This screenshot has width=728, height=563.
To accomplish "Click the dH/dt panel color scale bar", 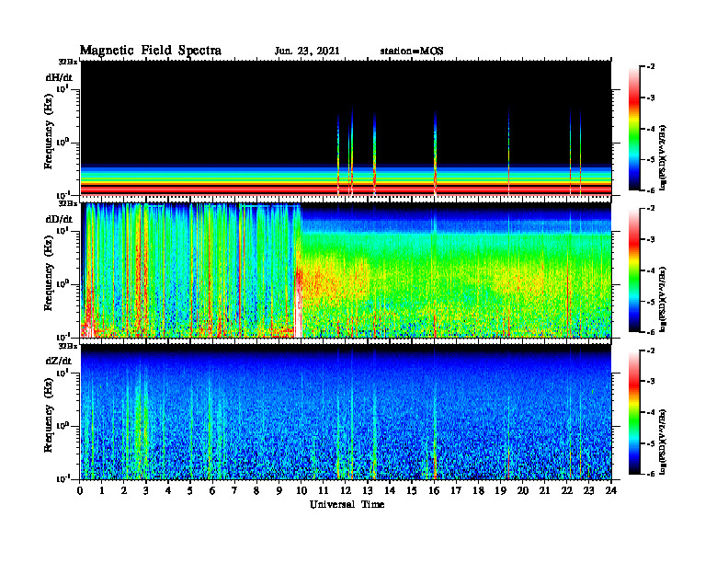I will (633, 129).
